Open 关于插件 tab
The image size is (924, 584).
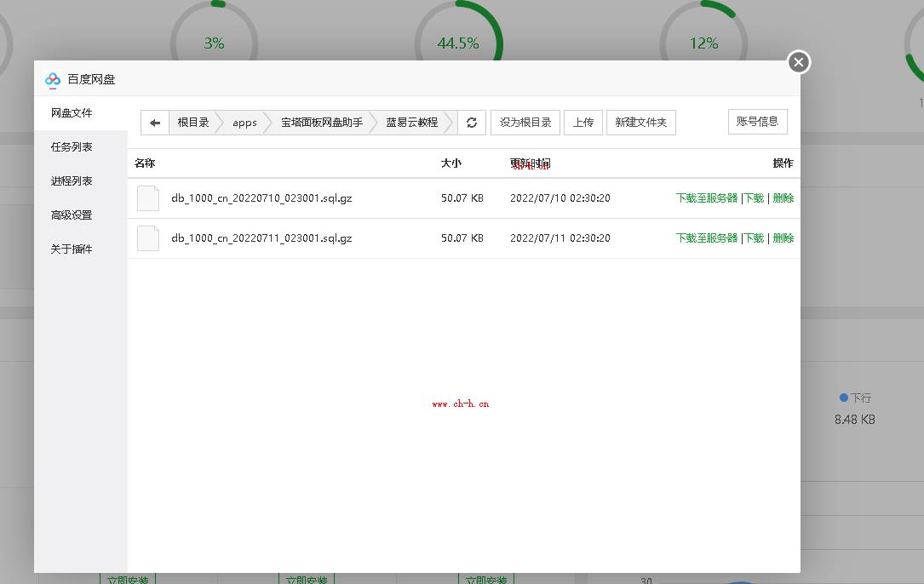click(81, 250)
